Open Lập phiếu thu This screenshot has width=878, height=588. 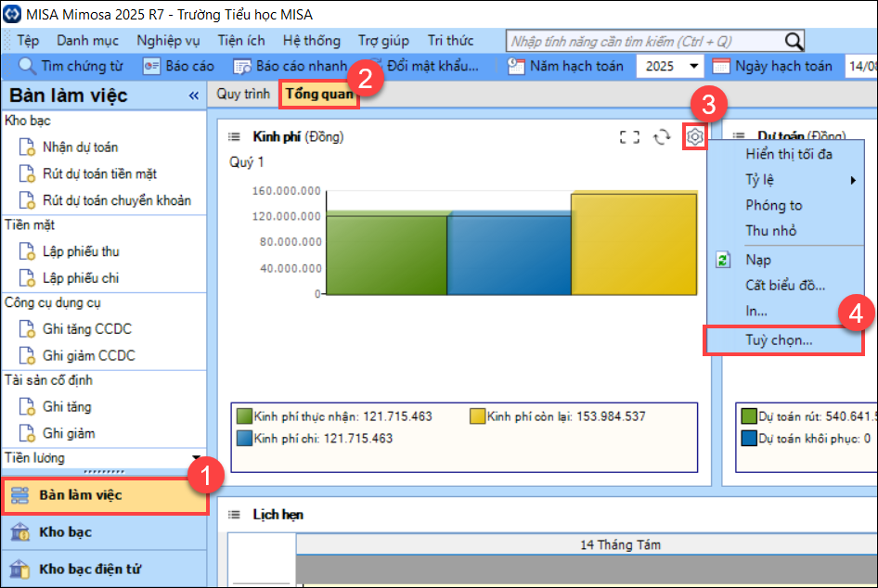point(70,251)
